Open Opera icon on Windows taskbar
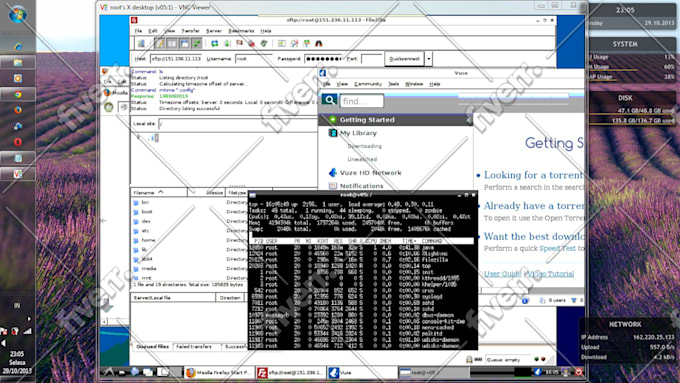The width and height of the screenshot is (680, 383). point(18,142)
